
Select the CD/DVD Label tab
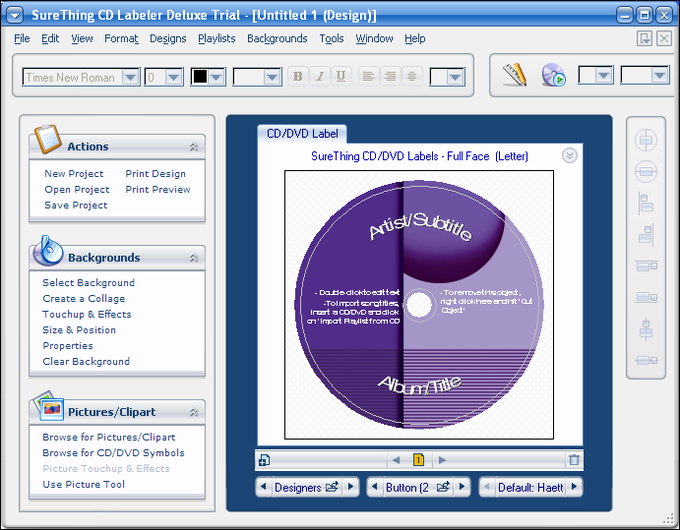click(302, 134)
